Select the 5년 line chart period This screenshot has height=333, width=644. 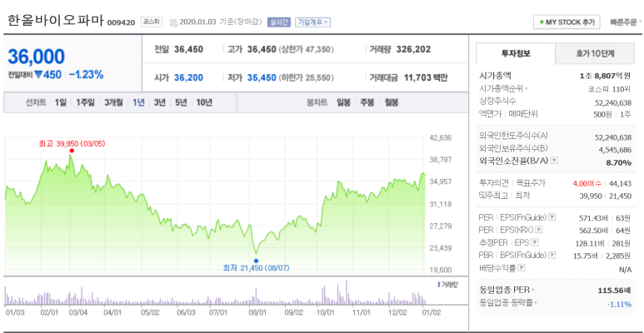point(181,102)
